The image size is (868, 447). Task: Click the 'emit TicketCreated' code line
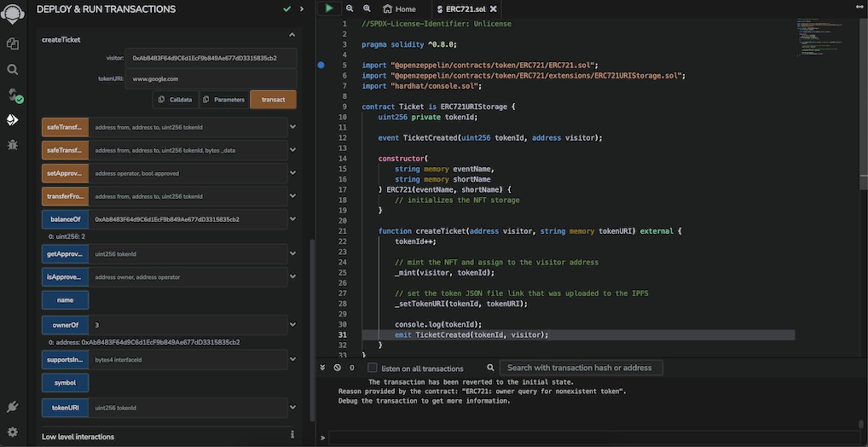(x=471, y=335)
